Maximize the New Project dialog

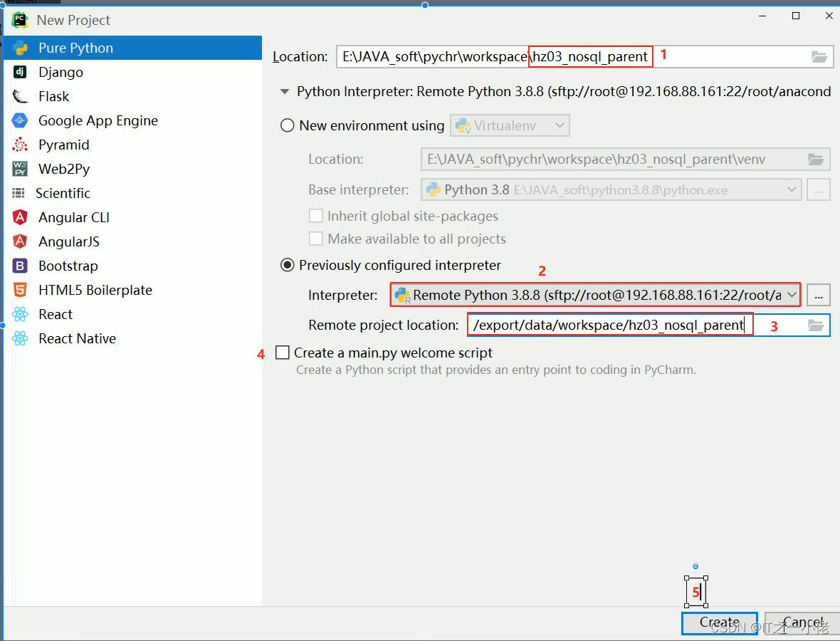(x=796, y=16)
